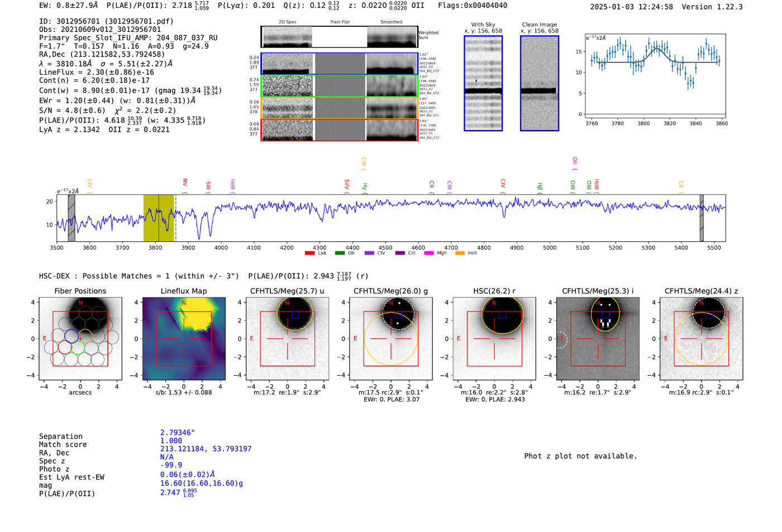782x532 pixels.
Task: Click the dark purple CIII legend swatch
Action: [x=400, y=253]
